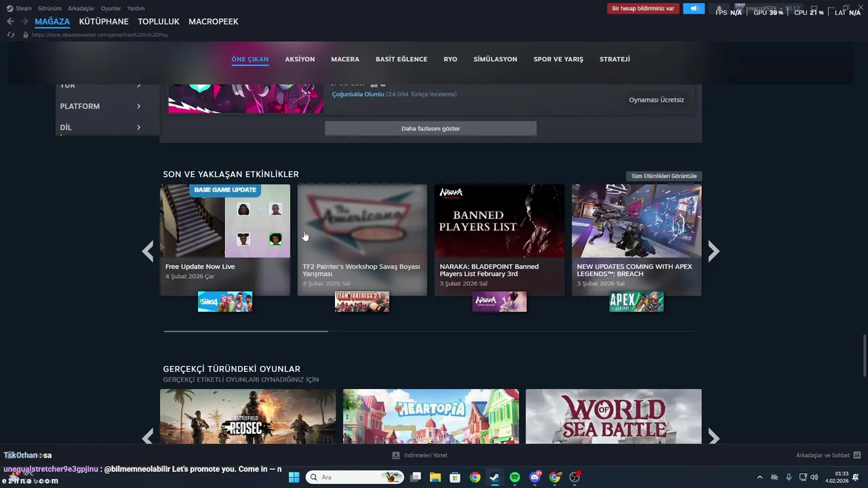Expand the DİL filter section
This screenshot has width=868, height=488.
coord(101,127)
